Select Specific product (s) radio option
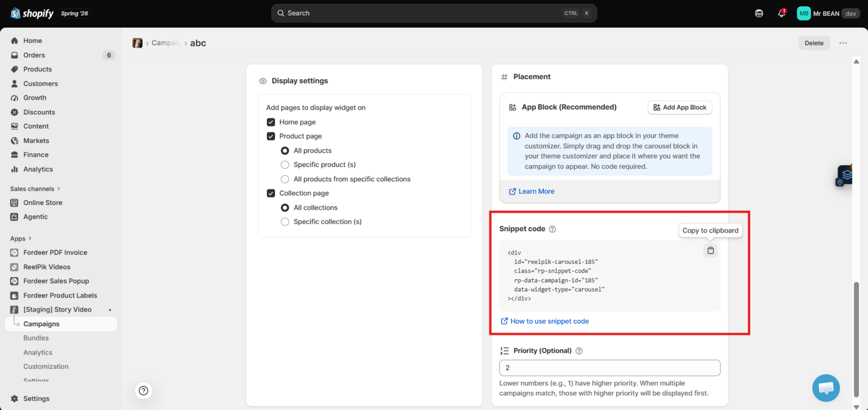 [285, 165]
